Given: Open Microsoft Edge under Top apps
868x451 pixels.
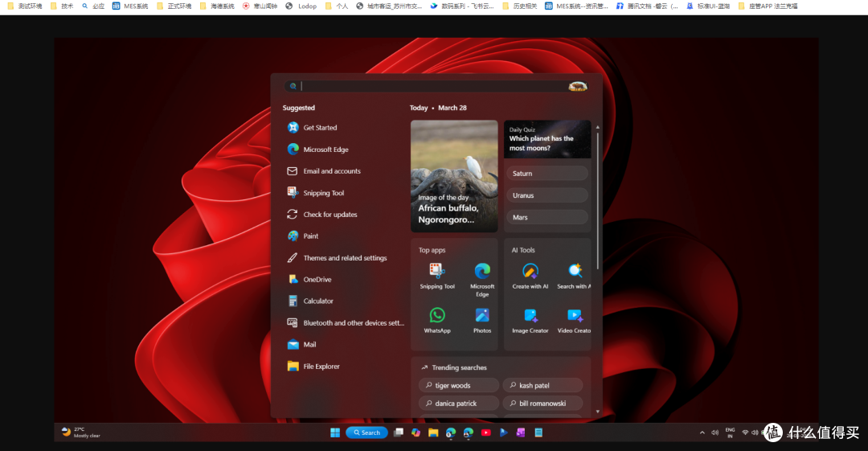Looking at the screenshot, I should tap(482, 279).
